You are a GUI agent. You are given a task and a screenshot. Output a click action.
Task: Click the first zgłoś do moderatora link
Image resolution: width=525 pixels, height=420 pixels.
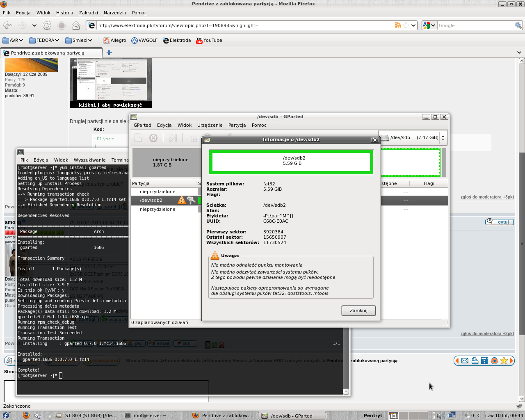(x=487, y=197)
